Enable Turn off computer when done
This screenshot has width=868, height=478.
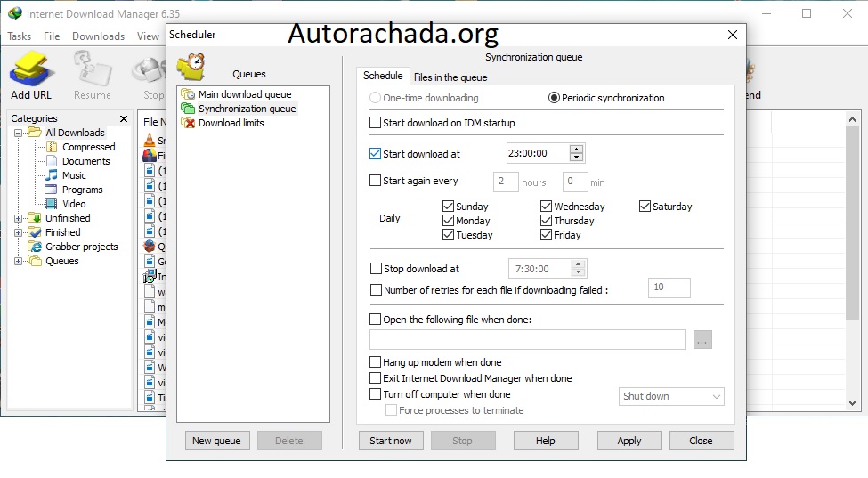click(375, 394)
